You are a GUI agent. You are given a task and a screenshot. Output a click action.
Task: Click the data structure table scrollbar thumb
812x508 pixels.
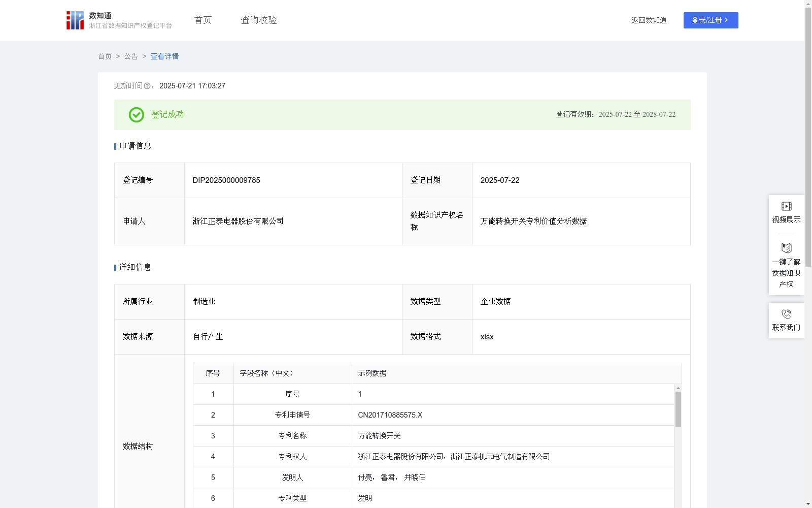(x=678, y=409)
